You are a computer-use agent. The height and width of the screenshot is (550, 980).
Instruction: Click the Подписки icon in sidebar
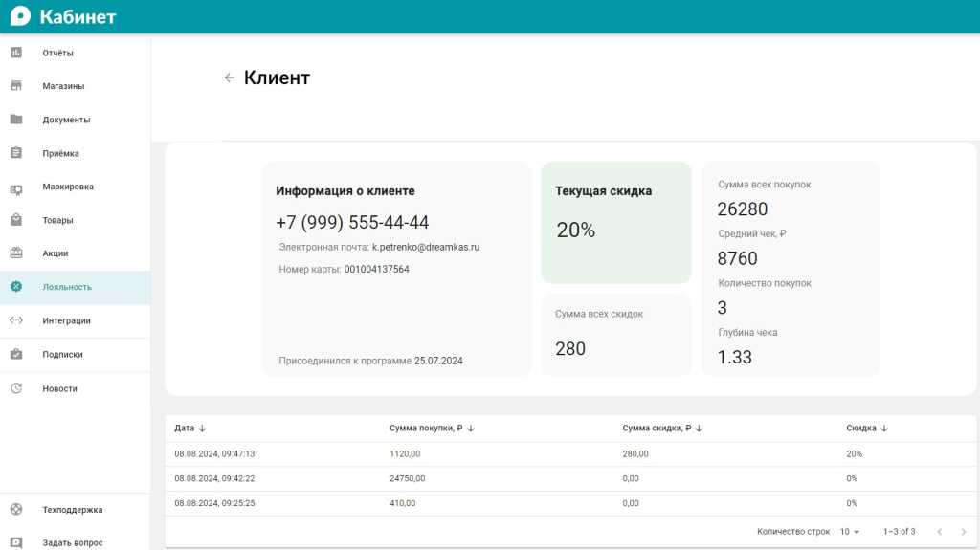pyautogui.click(x=16, y=354)
